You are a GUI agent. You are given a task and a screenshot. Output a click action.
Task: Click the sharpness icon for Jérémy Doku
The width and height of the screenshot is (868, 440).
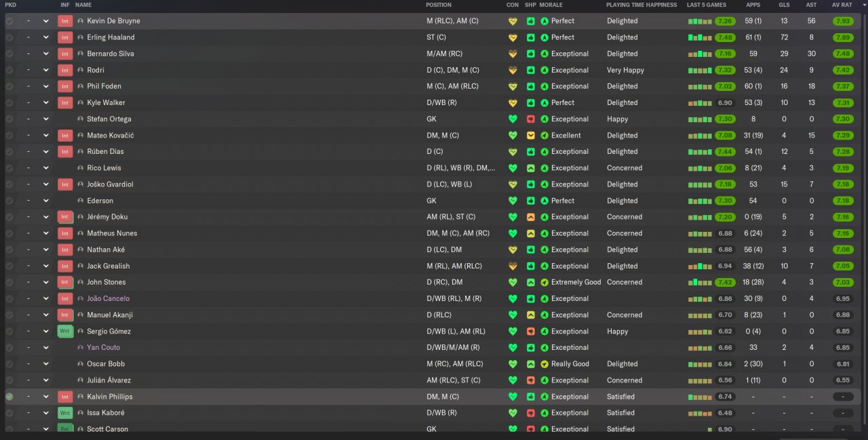click(x=530, y=217)
